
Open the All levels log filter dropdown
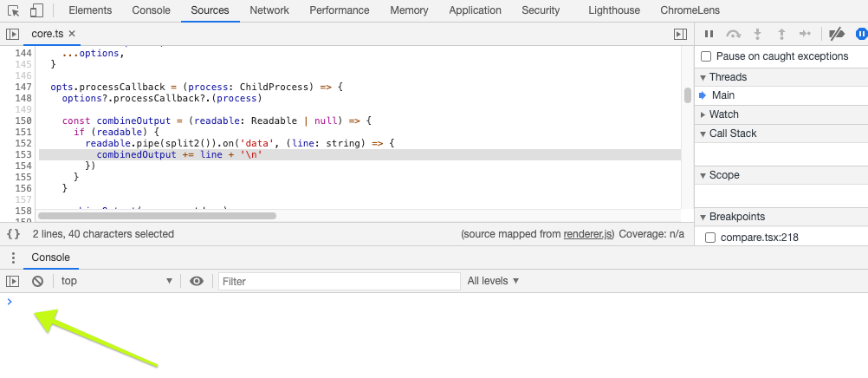tap(493, 281)
